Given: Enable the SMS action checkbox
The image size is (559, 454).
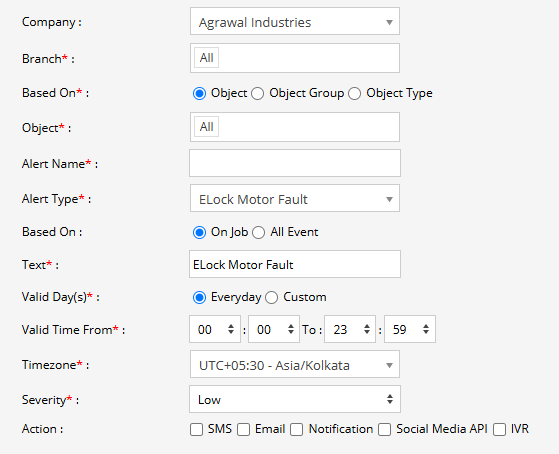Looking at the screenshot, I should [196, 429].
